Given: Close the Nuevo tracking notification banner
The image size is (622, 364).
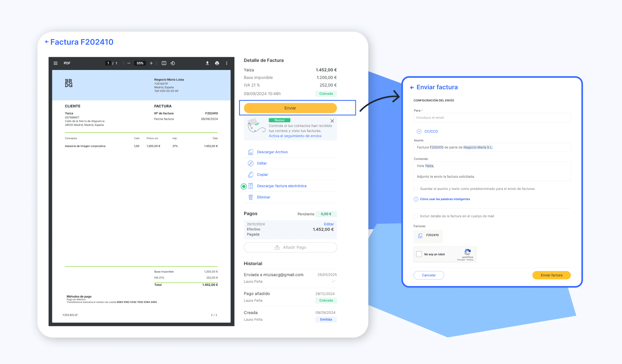Looking at the screenshot, I should pos(332,121).
